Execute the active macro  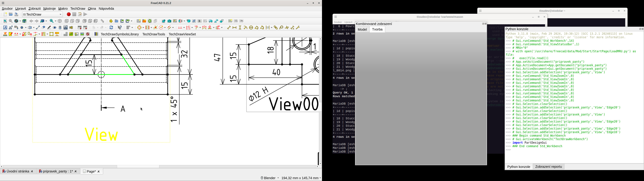(86, 14)
